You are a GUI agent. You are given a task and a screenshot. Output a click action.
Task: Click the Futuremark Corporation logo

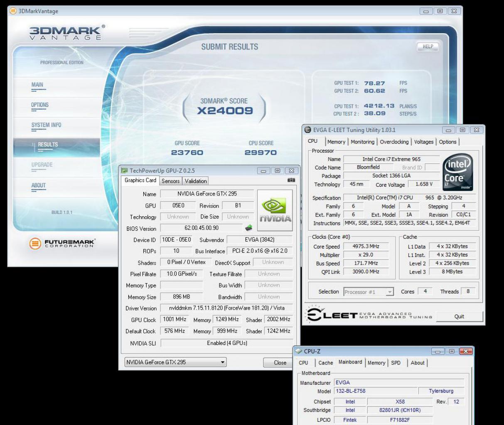pyautogui.click(x=62, y=243)
